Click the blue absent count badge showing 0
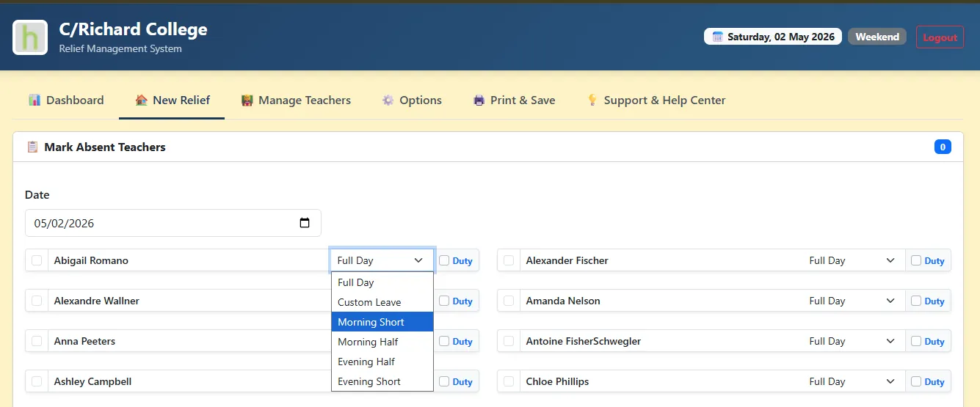The width and height of the screenshot is (980, 407). click(x=943, y=147)
